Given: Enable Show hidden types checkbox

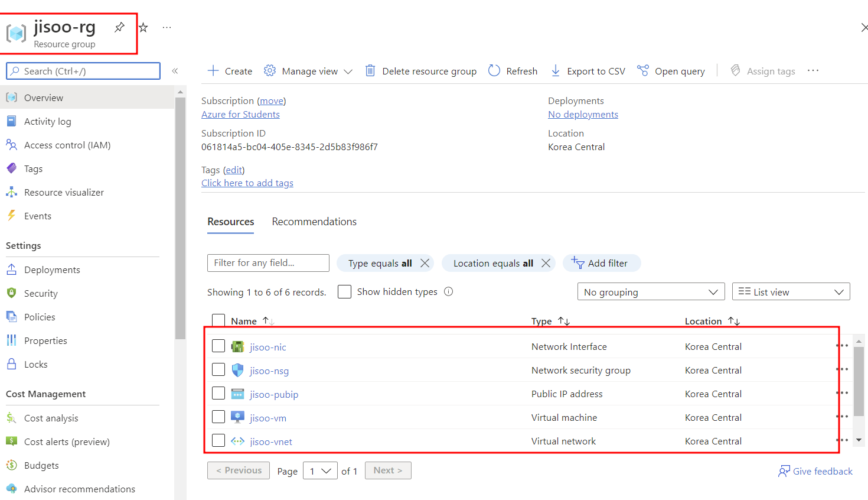Looking at the screenshot, I should tap(344, 291).
